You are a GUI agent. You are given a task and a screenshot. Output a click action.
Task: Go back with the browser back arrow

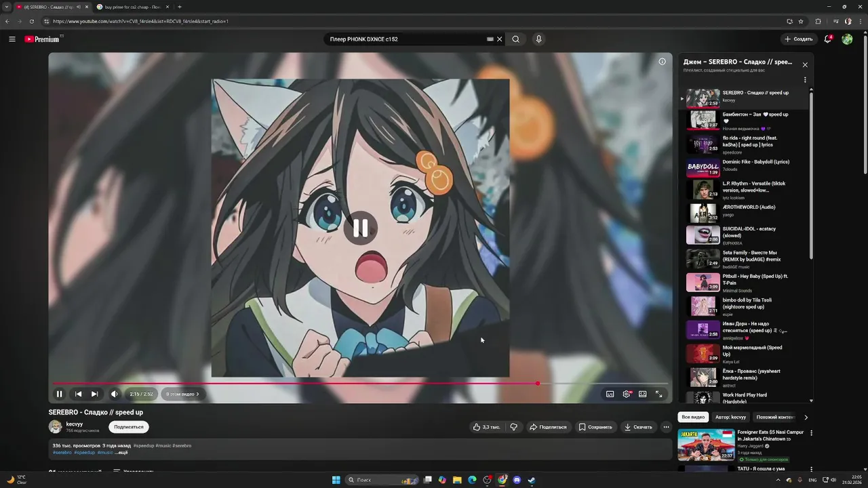tap(7, 21)
